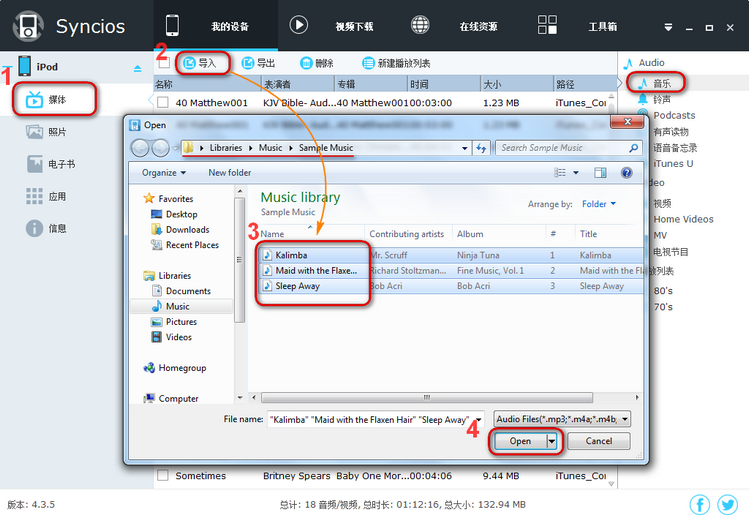The image size is (749, 521).
Task: Toggle the preview pane icon
Action: point(600,173)
